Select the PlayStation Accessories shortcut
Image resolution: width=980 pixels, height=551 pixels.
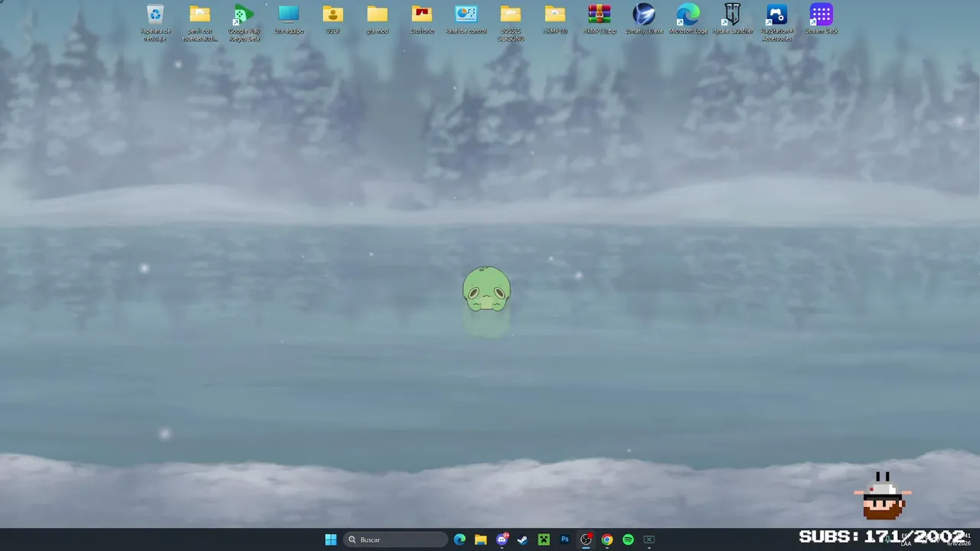[x=777, y=22]
